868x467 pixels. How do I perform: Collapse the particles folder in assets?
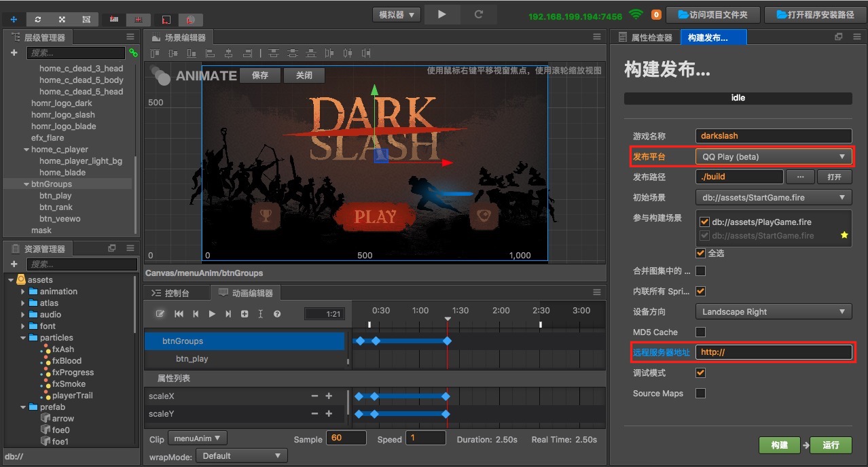coord(23,338)
